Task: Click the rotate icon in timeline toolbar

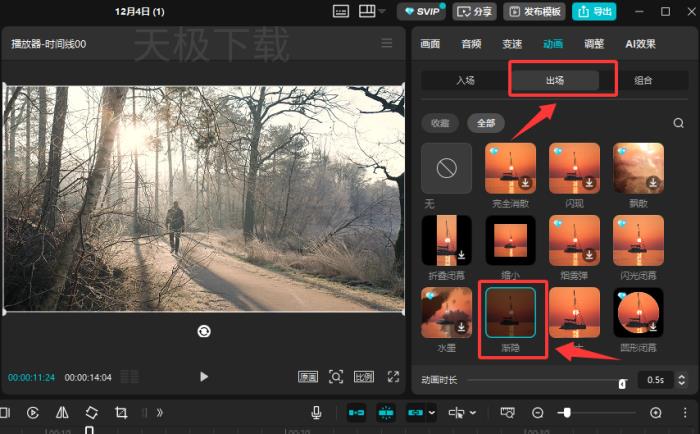Action: point(91,412)
